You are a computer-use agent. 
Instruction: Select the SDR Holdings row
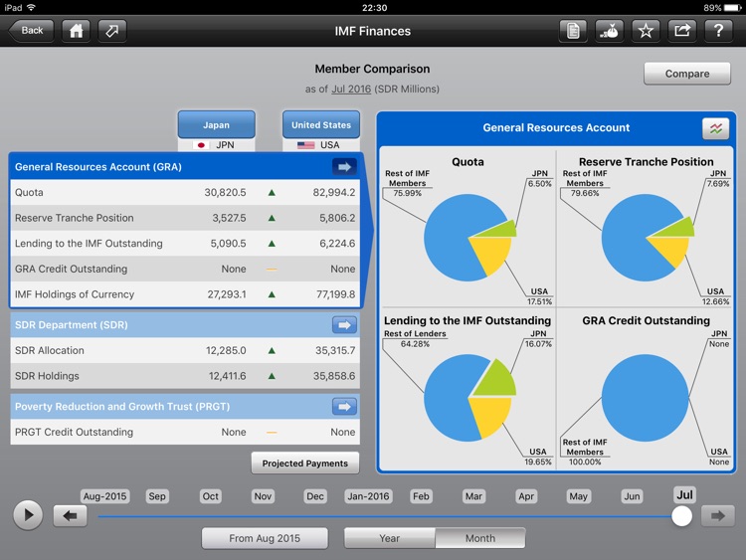(x=185, y=376)
